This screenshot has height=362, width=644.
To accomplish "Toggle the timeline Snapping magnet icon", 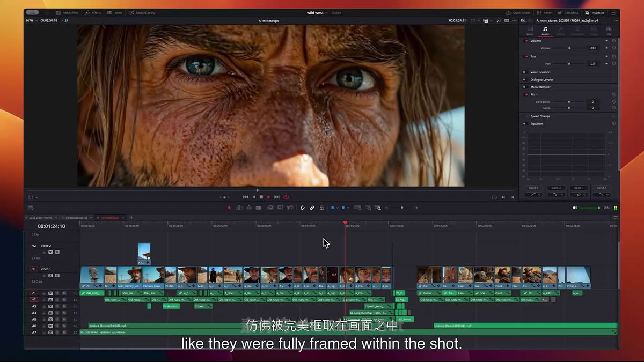I will click(x=303, y=208).
